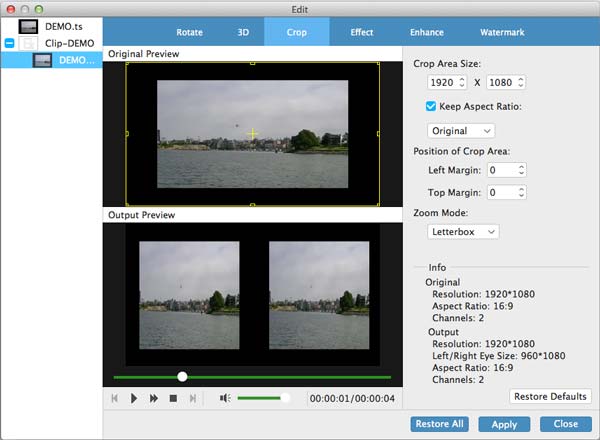The image size is (600, 440).
Task: Toggle the Keep Aspect Ratio checkbox
Action: (431, 106)
